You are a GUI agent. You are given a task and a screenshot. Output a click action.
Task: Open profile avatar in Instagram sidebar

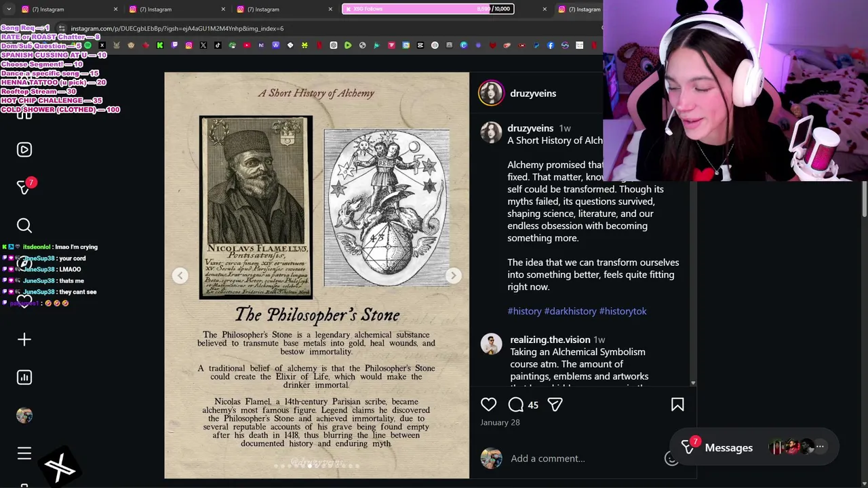coord(24,415)
